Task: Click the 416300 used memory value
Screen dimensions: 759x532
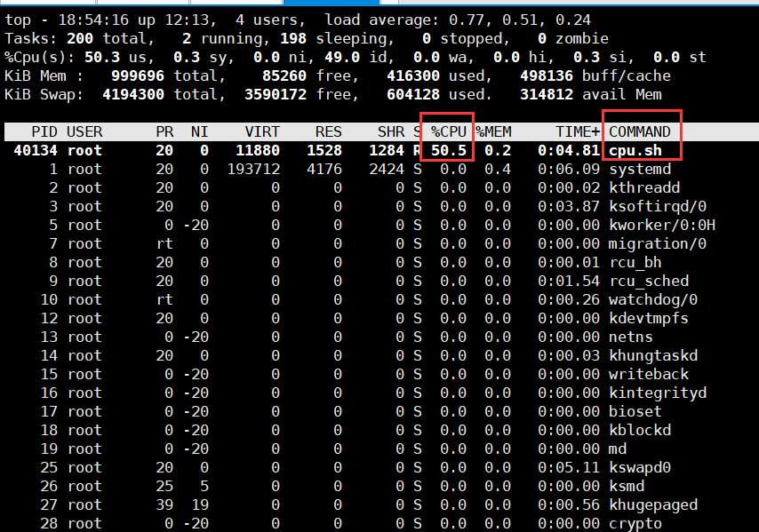Action: (x=413, y=75)
